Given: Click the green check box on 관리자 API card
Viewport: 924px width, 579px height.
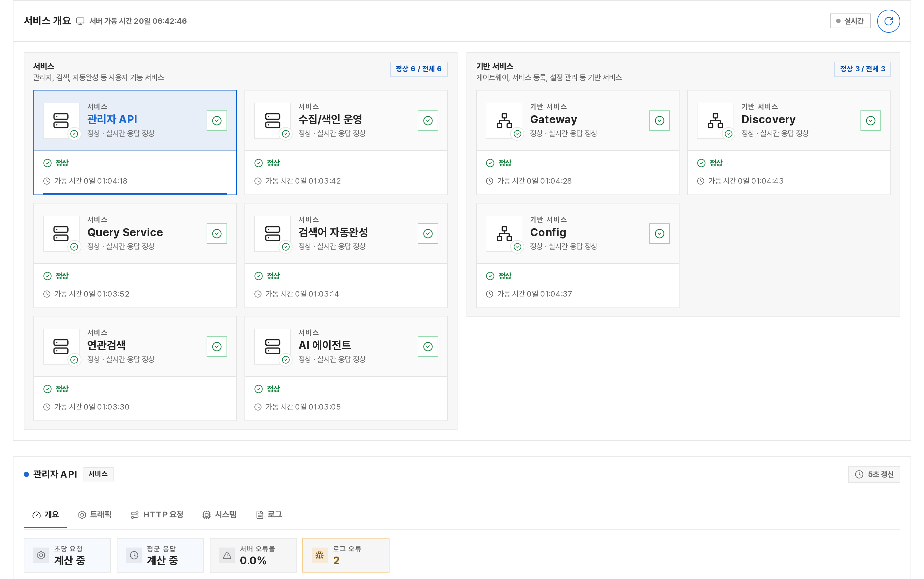Looking at the screenshot, I should point(217,121).
